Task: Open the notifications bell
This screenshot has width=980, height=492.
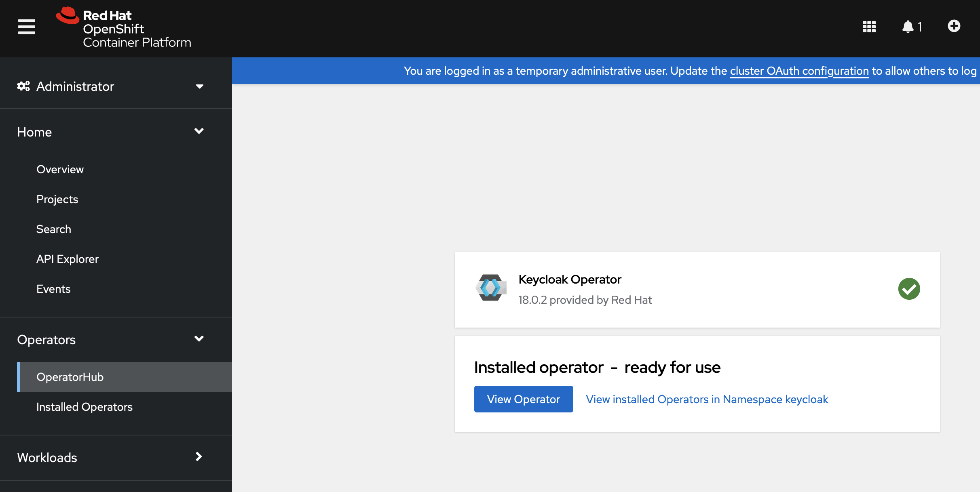Action: click(x=908, y=27)
